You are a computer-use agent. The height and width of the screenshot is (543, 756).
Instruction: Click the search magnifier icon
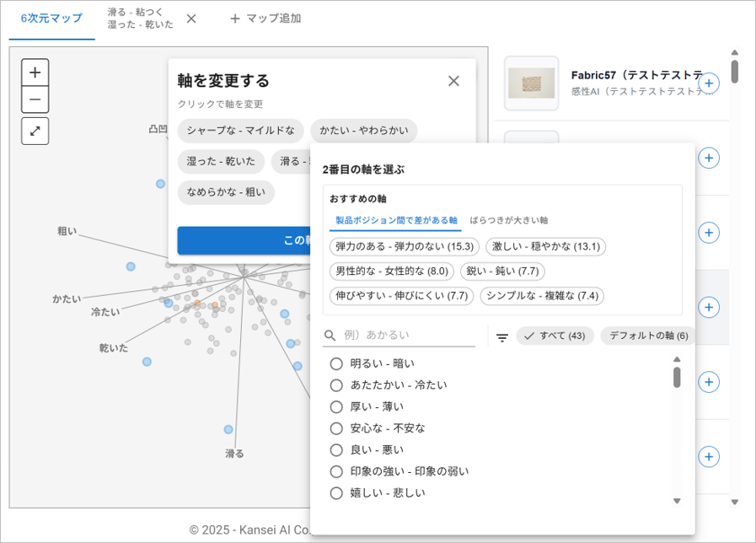click(x=331, y=336)
